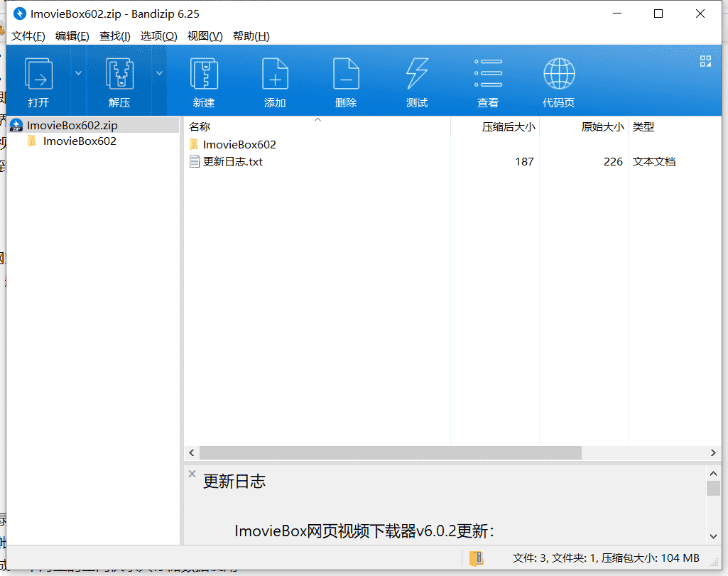
Task: Click the 添加 (Add files) icon
Action: tap(275, 74)
